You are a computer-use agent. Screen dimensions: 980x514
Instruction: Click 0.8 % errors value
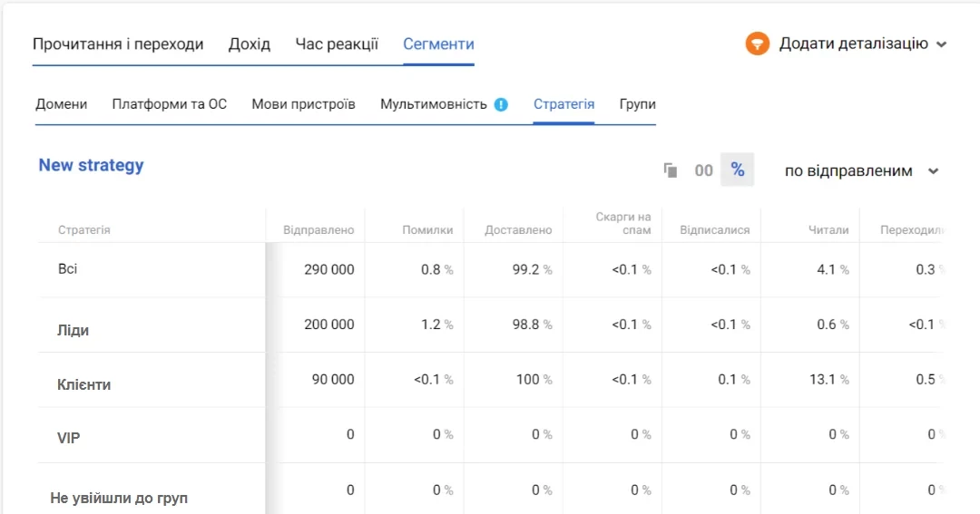[436, 270]
